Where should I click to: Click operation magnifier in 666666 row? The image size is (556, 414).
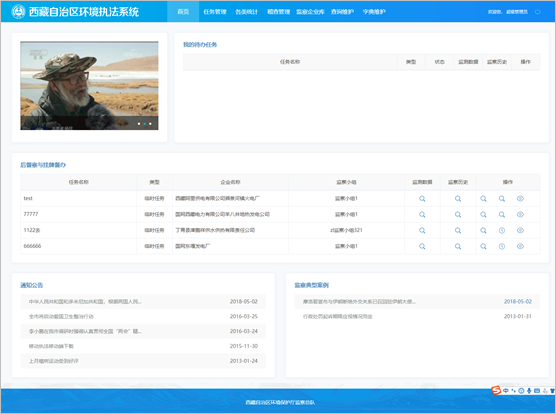pos(483,246)
